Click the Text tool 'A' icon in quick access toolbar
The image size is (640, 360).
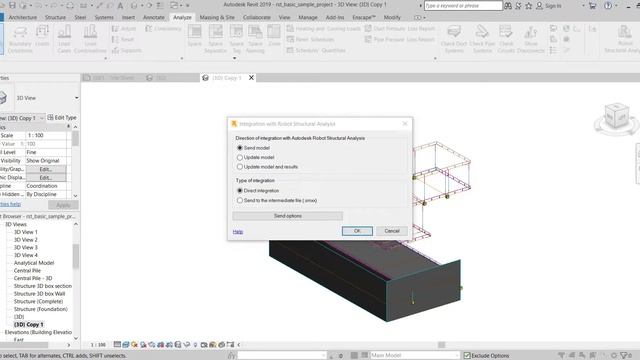pyautogui.click(x=120, y=5)
